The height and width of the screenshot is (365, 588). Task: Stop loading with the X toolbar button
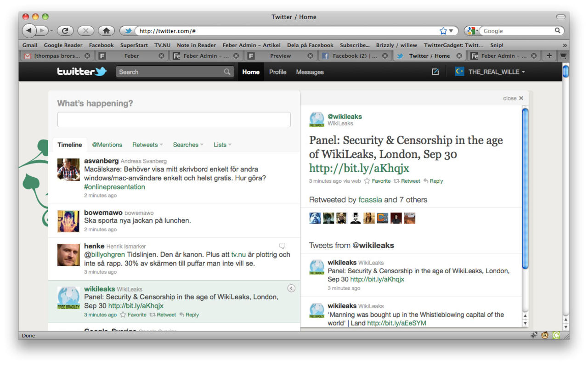(x=86, y=31)
